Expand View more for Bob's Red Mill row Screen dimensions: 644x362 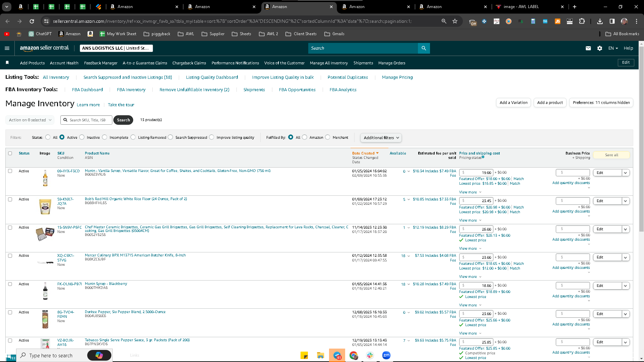[x=470, y=220]
